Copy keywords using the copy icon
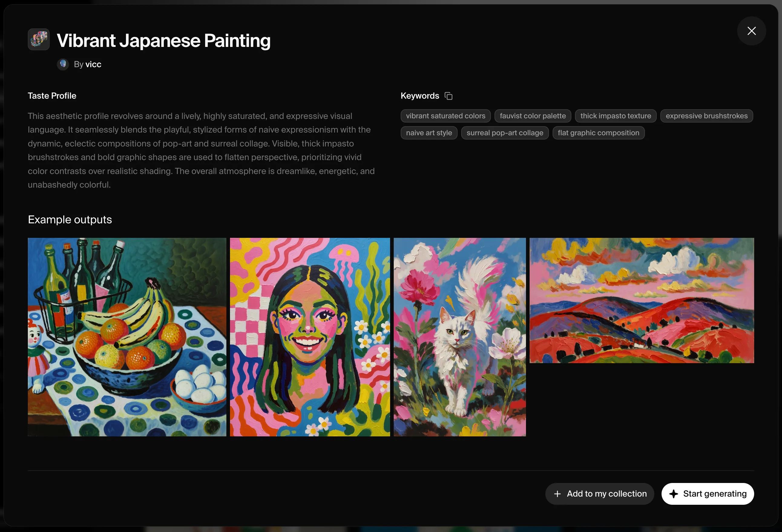782x532 pixels. pyautogui.click(x=448, y=96)
